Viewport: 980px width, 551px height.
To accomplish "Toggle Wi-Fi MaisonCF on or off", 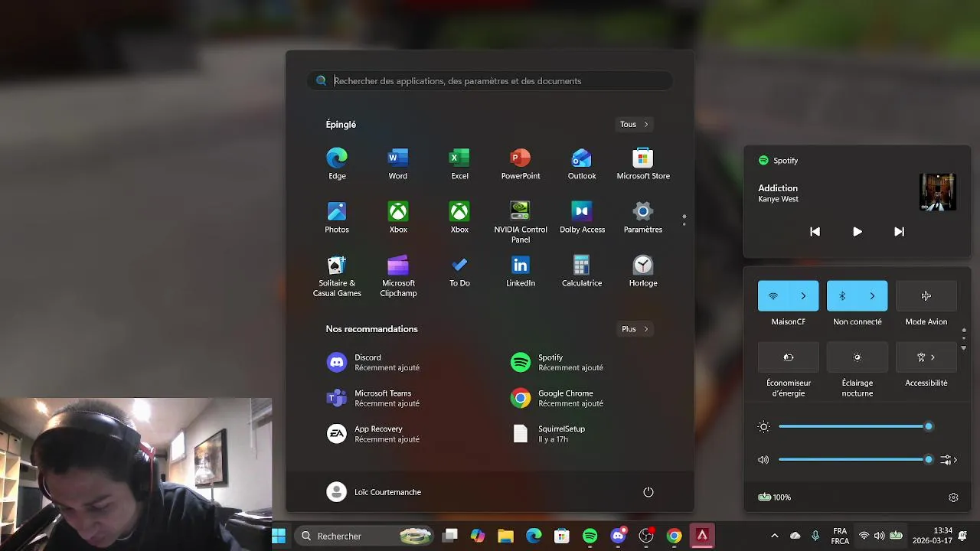I will [x=773, y=296].
